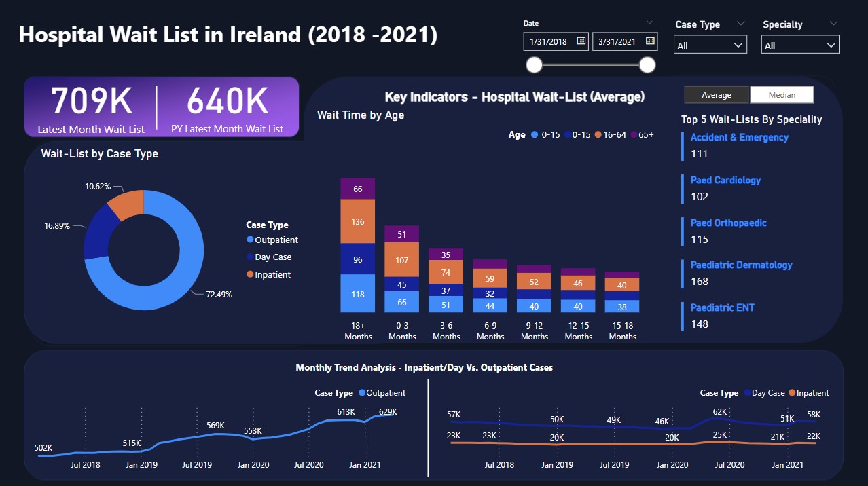Open the Case Type All dropdown

[710, 44]
